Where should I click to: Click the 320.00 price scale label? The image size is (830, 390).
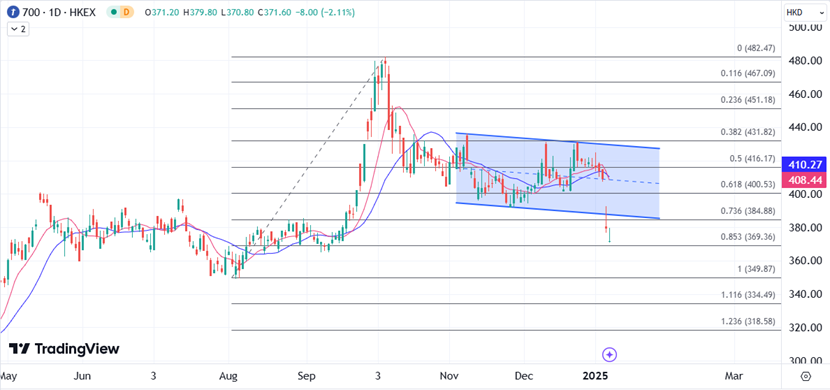(804, 328)
